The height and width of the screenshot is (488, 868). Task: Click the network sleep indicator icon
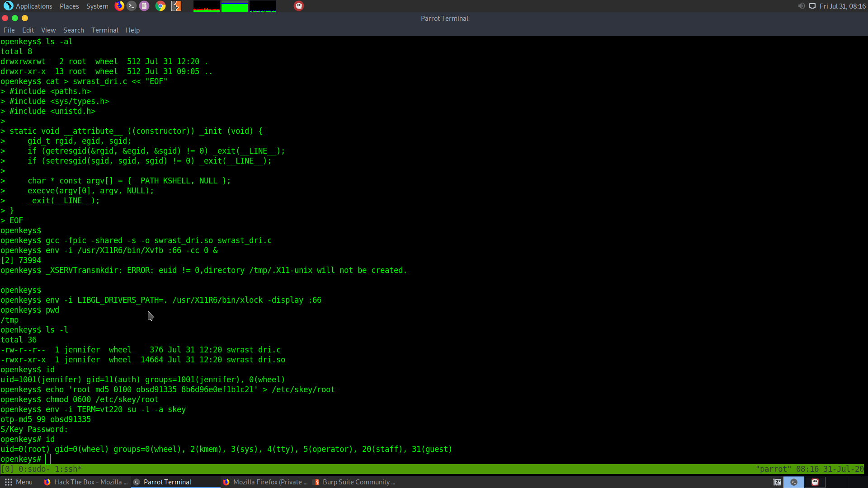pos(777,482)
